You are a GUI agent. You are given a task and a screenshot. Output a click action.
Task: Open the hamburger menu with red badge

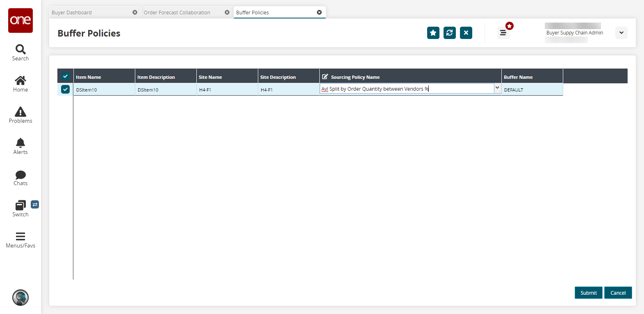tap(503, 33)
